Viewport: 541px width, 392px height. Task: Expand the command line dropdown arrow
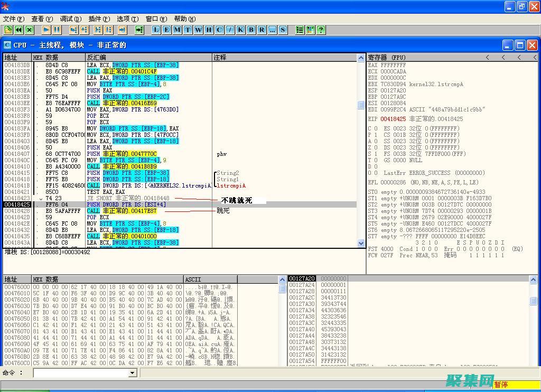(133, 373)
